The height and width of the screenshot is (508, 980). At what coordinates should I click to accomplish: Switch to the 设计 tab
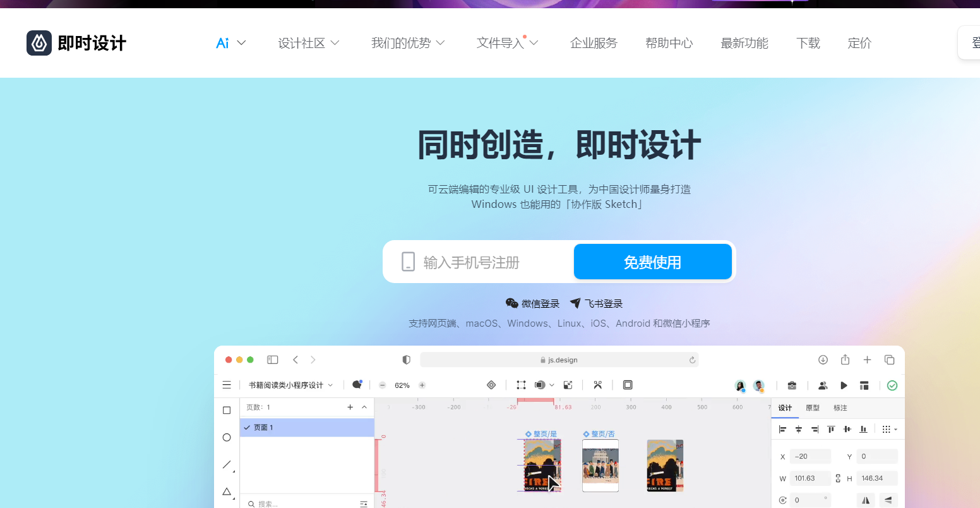point(785,408)
